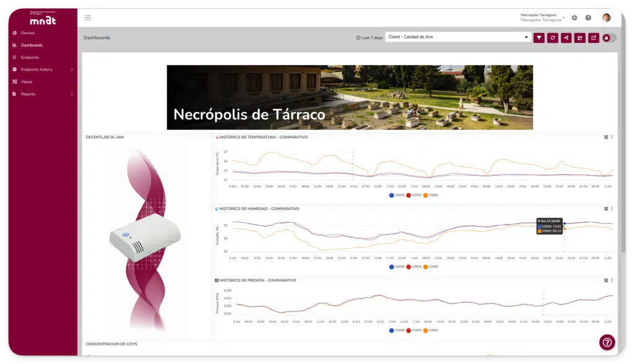Open the Client - Calidad de Aire dropdown
The image size is (634, 364).
(x=457, y=37)
